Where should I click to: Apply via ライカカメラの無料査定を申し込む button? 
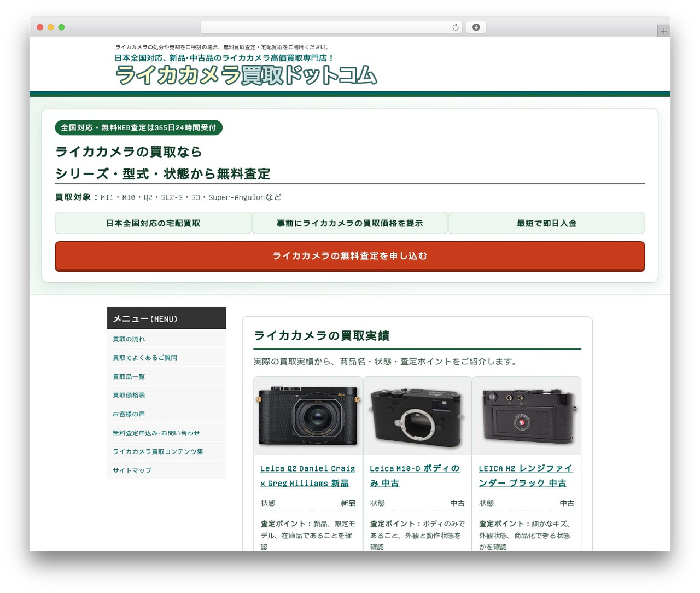[350, 256]
